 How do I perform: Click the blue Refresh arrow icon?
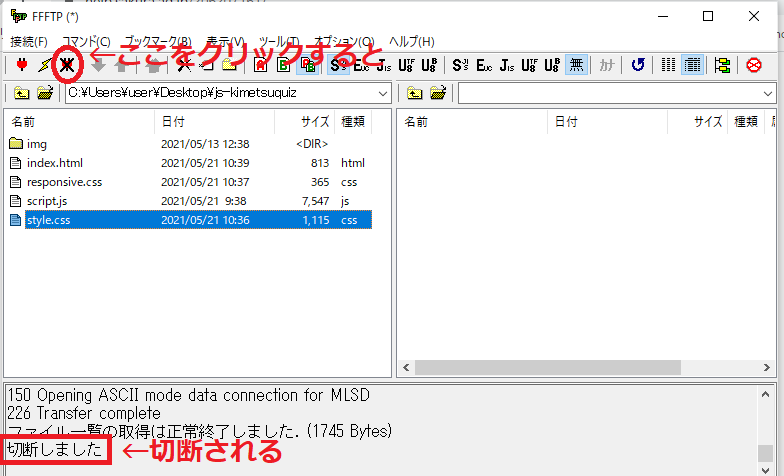[x=638, y=64]
